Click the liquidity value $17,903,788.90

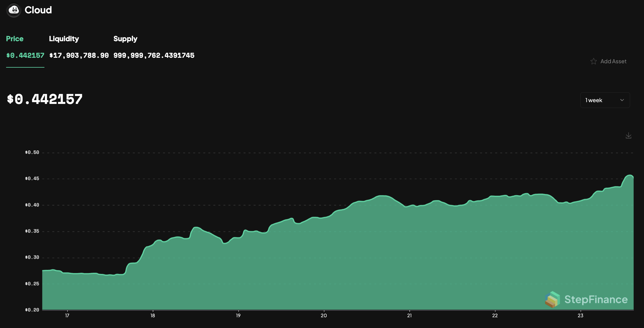(x=79, y=55)
